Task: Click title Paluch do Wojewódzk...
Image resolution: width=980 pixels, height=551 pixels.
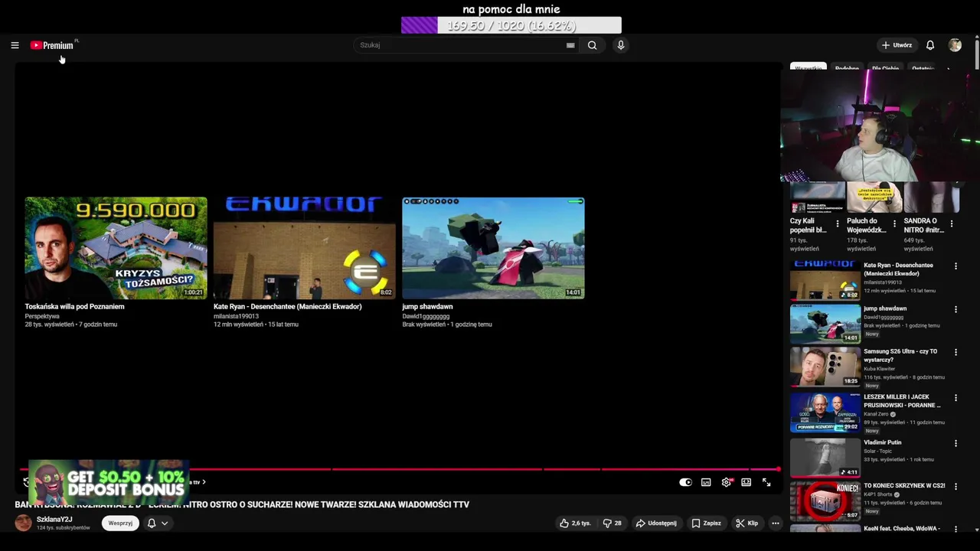Action: [x=867, y=225]
